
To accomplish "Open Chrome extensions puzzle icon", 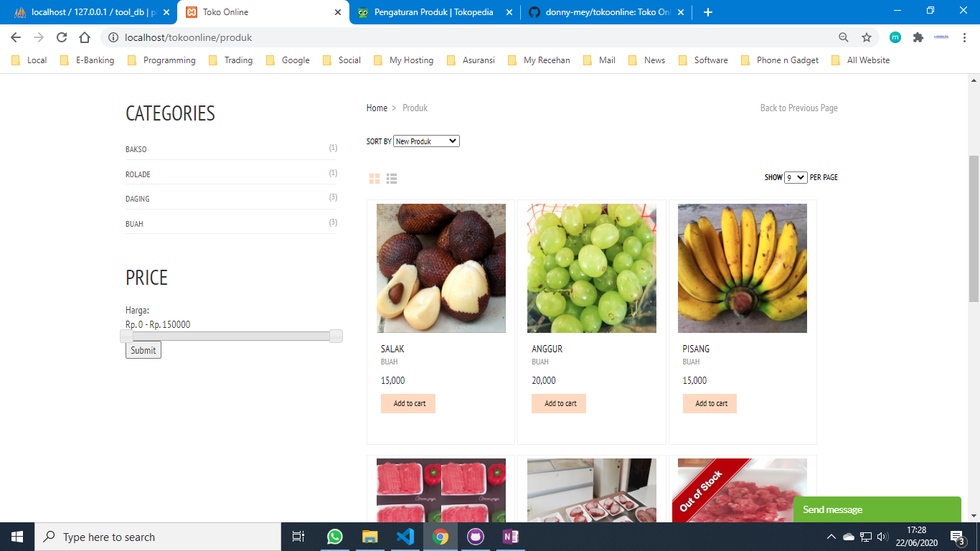I will pos(918,37).
